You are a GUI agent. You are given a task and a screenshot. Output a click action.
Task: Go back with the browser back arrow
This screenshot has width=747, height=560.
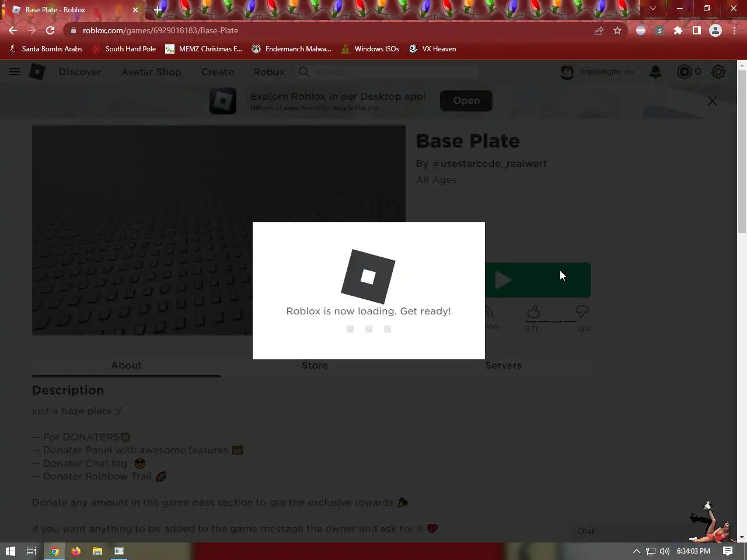point(13,30)
